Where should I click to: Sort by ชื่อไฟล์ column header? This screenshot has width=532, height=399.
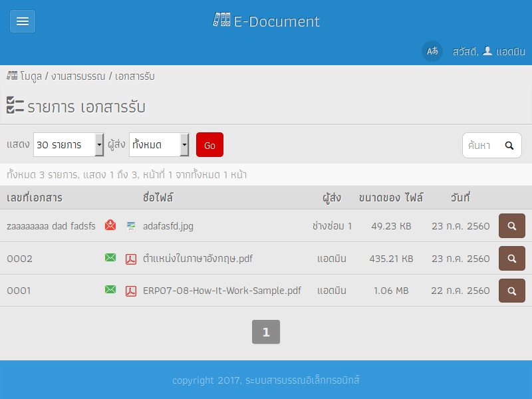158,198
